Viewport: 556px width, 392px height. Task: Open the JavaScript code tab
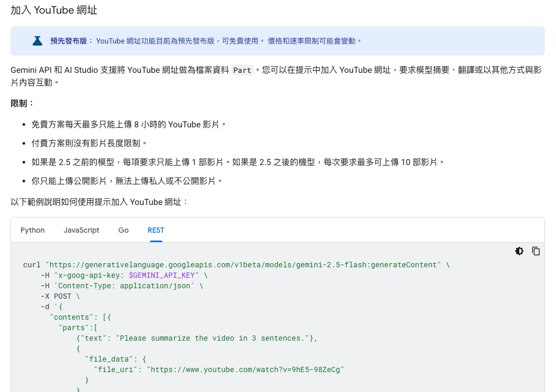pos(81,230)
